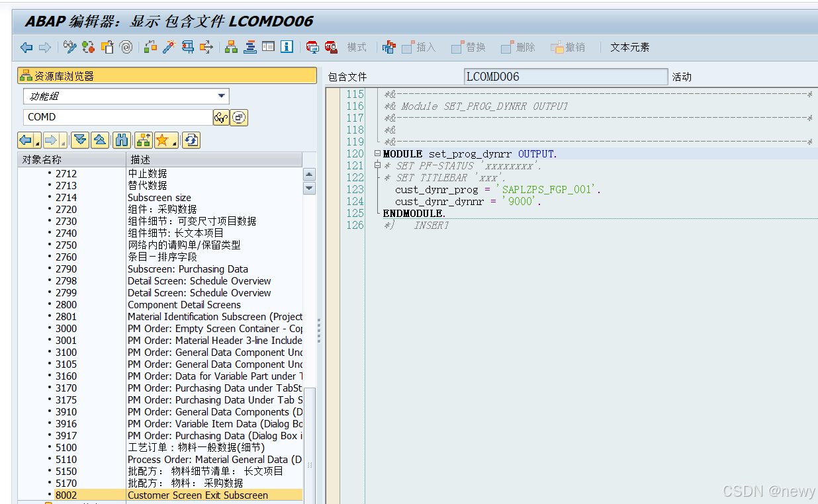
Task: Collapse the MODULE block at line 120
Action: [378, 153]
